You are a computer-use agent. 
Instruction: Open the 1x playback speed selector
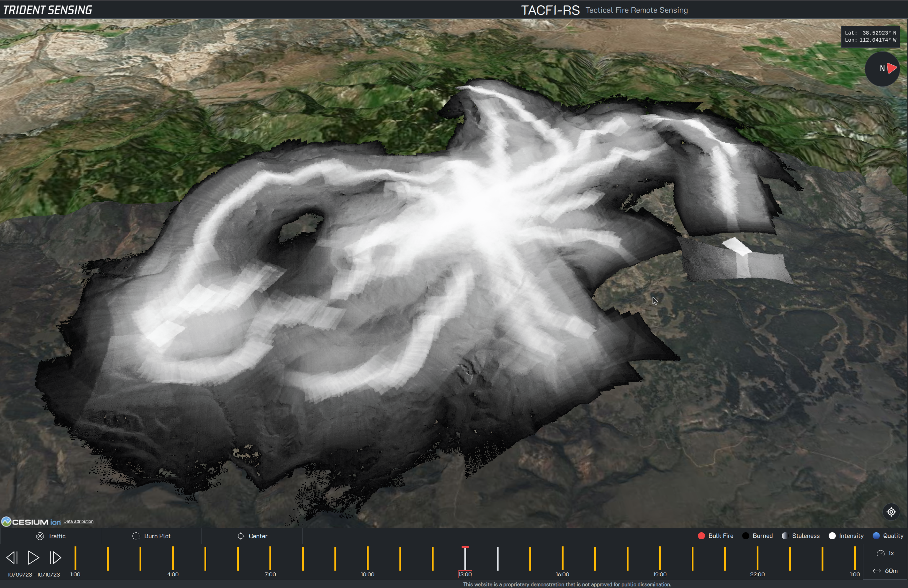click(x=885, y=553)
